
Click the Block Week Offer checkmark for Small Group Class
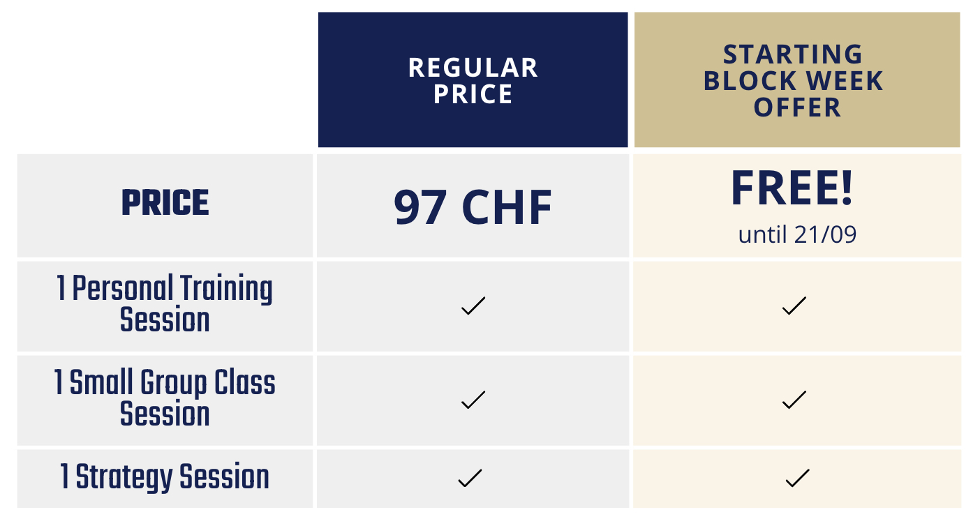tap(794, 400)
